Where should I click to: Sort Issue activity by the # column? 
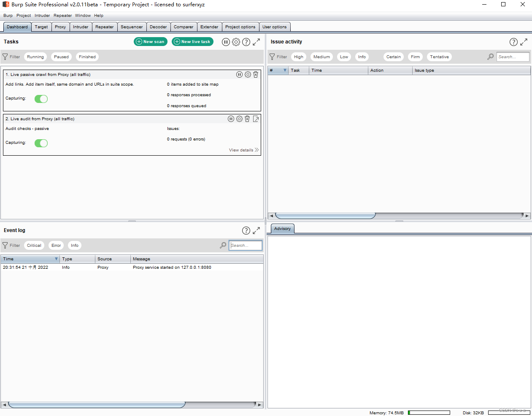(278, 70)
